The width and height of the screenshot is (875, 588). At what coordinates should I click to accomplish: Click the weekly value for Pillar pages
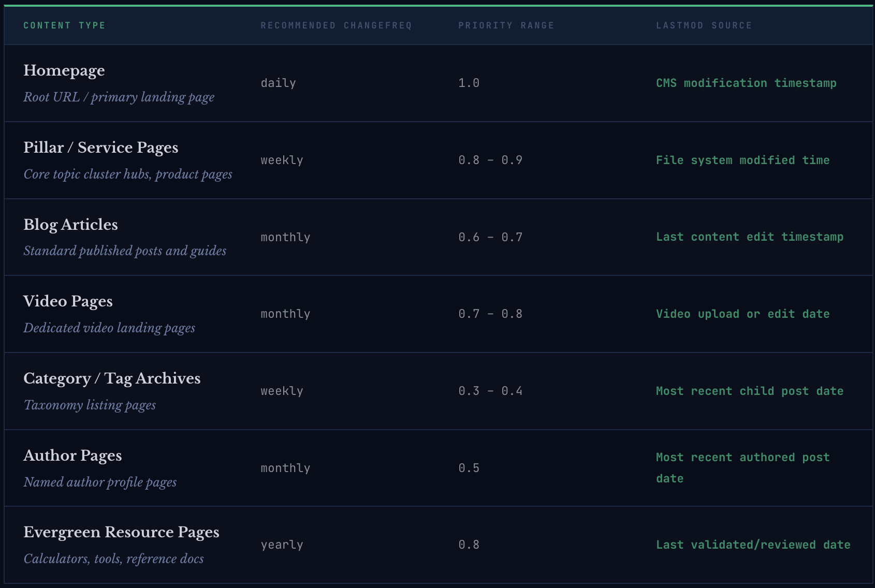pyautogui.click(x=282, y=160)
